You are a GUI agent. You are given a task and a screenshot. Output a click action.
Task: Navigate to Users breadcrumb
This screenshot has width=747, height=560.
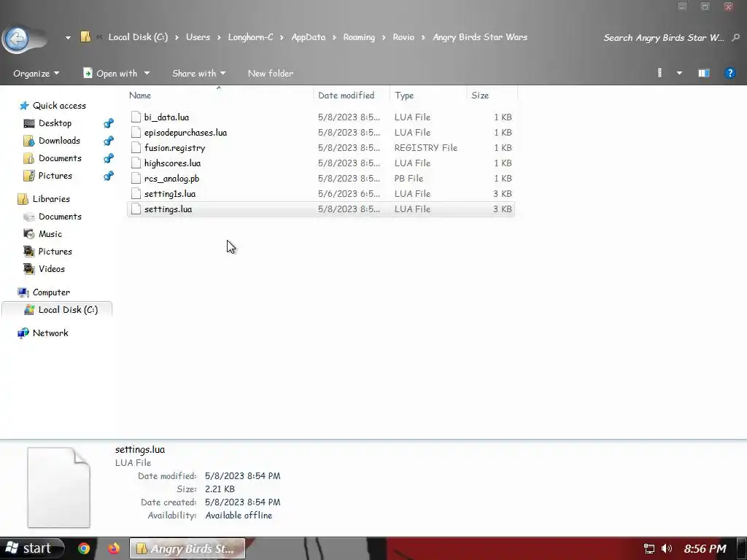(x=198, y=37)
